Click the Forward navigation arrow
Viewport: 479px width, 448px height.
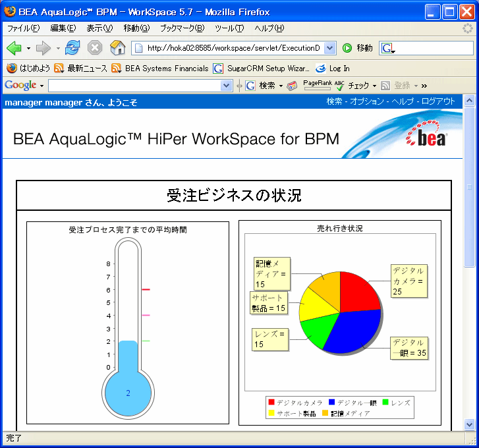43,48
